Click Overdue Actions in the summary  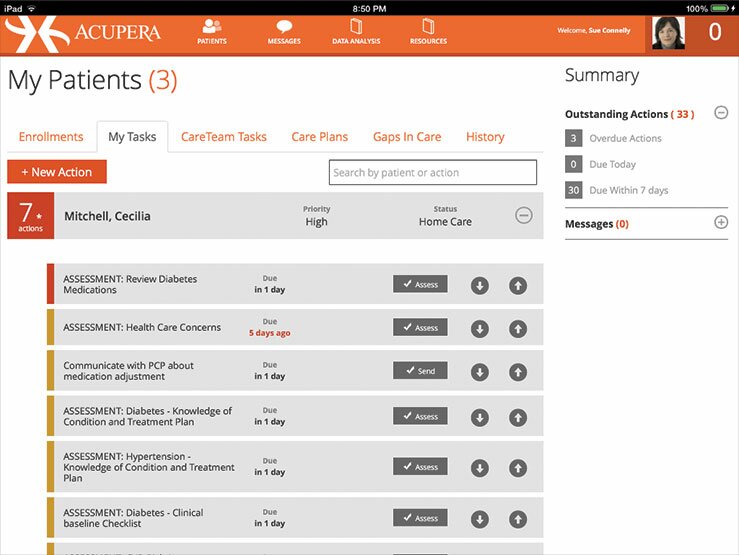625,139
